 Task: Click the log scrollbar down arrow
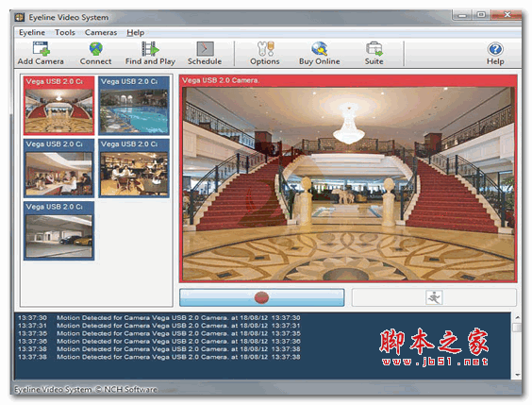(x=517, y=375)
